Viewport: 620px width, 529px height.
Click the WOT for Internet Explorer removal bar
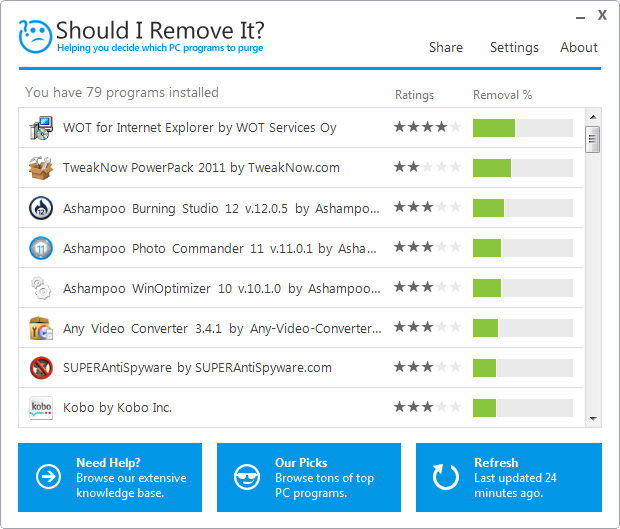[x=523, y=128]
